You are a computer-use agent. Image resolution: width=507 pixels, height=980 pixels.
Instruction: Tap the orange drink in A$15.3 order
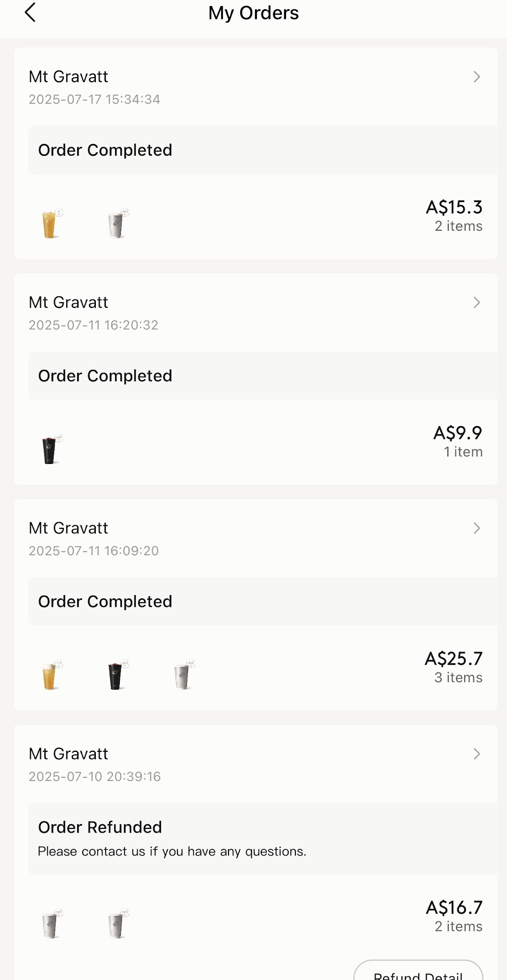pos(49,224)
